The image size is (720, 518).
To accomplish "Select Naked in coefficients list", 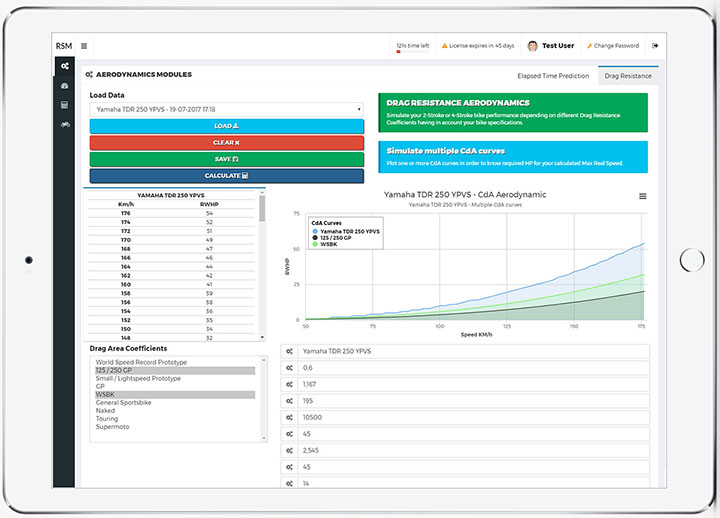I will 105,411.
